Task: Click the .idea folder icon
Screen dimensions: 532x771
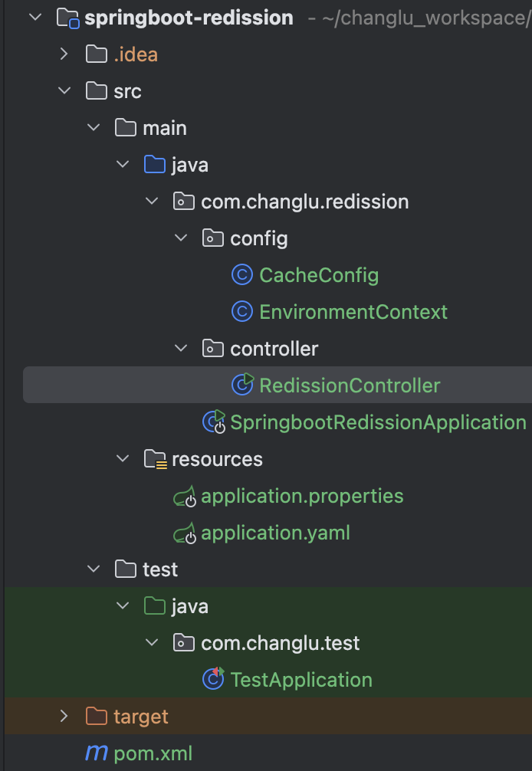Action: [x=97, y=54]
